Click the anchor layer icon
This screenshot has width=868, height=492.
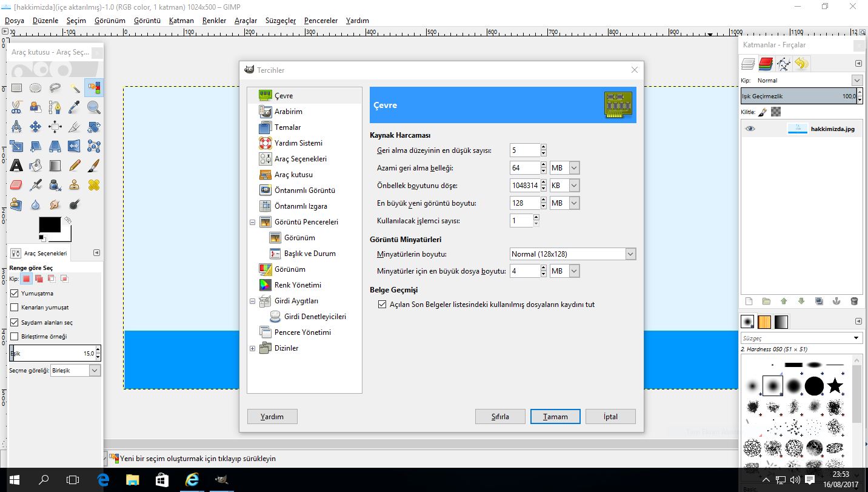(836, 301)
